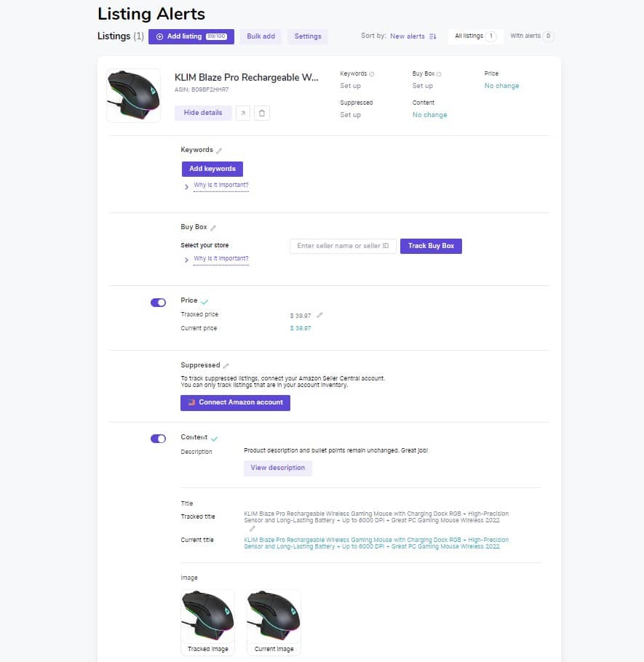Click the pencil icon beside Suppressed
Screen dimensions: 644x662
[x=226, y=366]
